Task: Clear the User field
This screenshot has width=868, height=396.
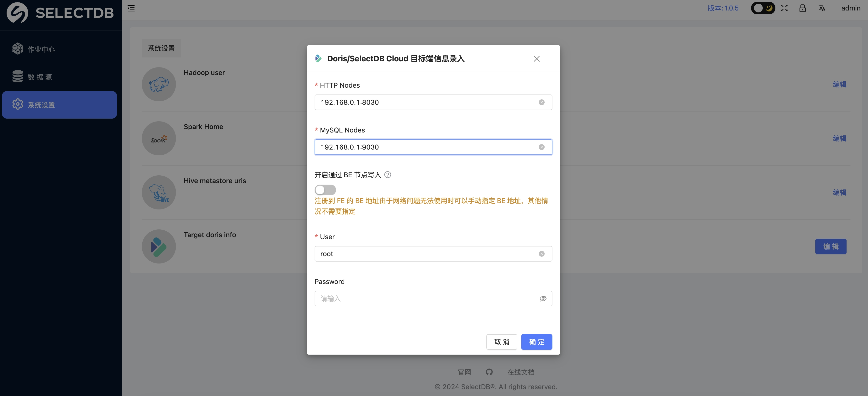Action: [x=541, y=254]
